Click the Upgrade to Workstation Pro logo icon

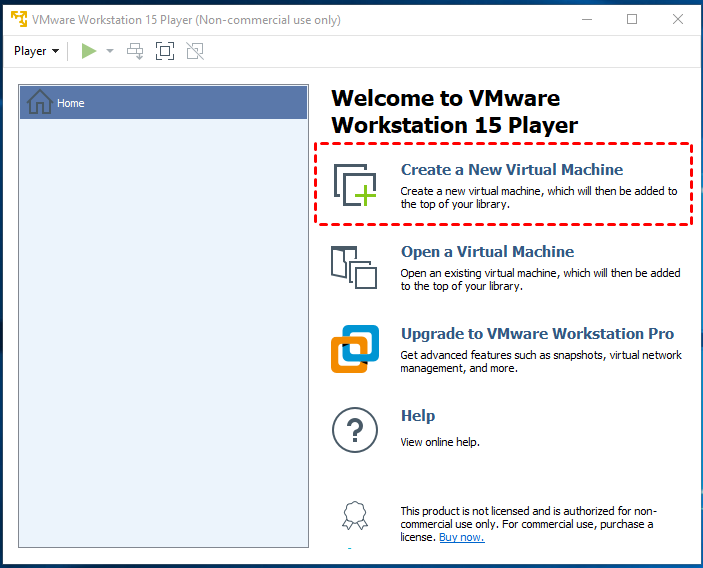coord(355,348)
